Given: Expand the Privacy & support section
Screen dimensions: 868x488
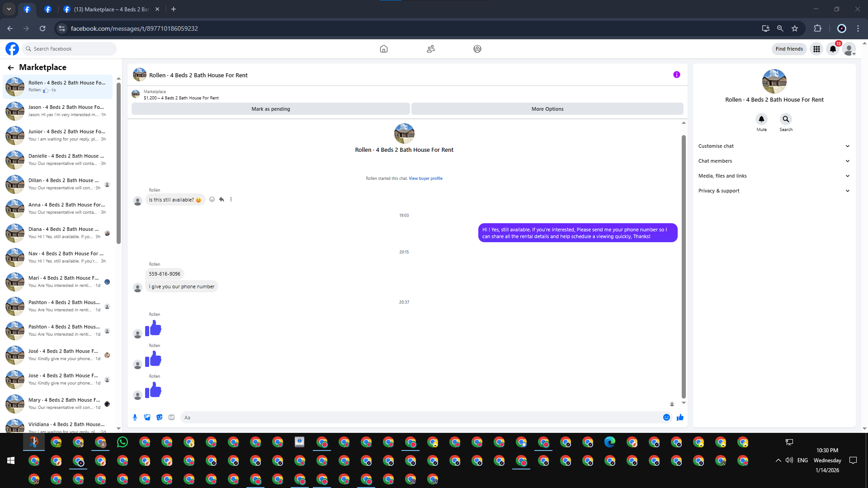Looking at the screenshot, I should click(774, 191).
